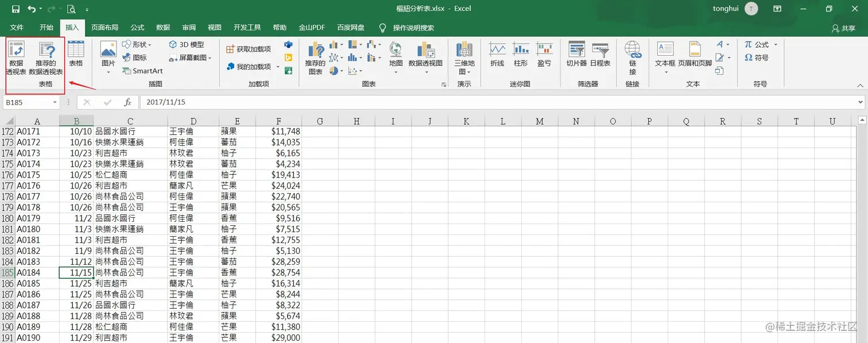Insert a 切片器 slicer
Screen dimensions: 868x343
(576, 55)
